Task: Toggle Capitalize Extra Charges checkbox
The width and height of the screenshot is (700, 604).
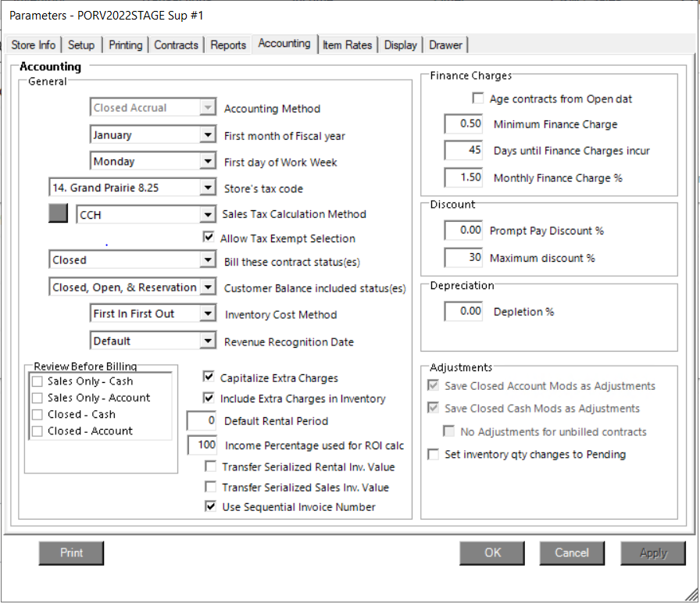Action: point(209,377)
